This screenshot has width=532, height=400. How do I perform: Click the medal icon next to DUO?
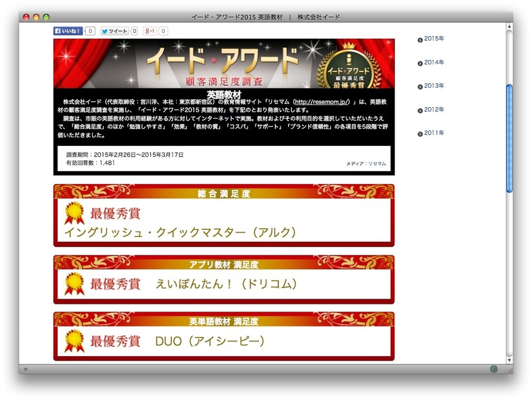[74, 341]
